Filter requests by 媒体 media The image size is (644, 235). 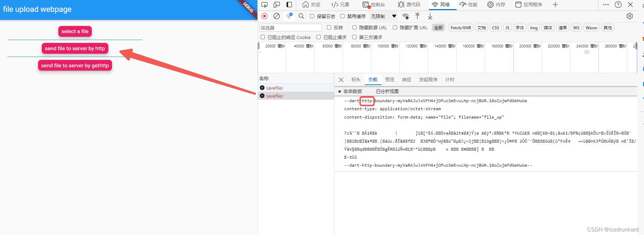tap(548, 28)
